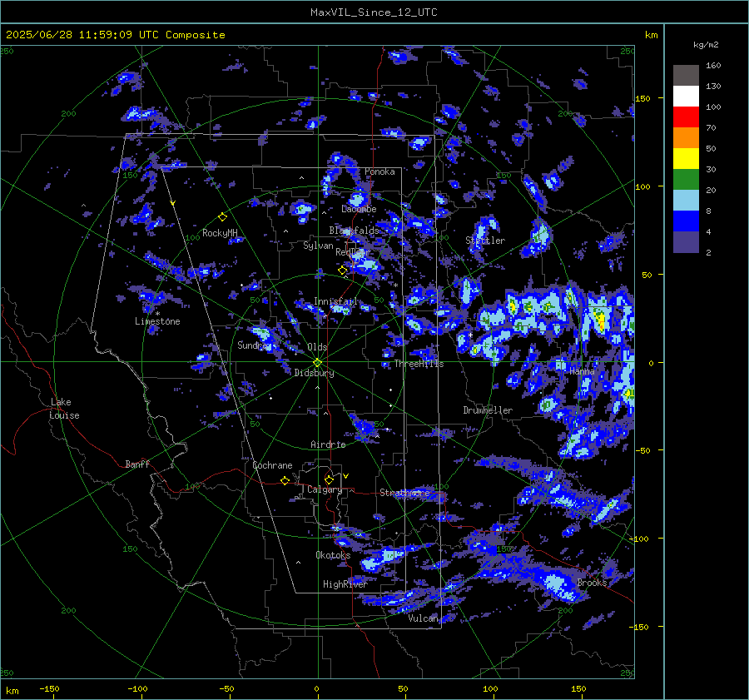Screen dimensions: 749x700
Task: Select the Limestone label
Action: click(x=157, y=321)
